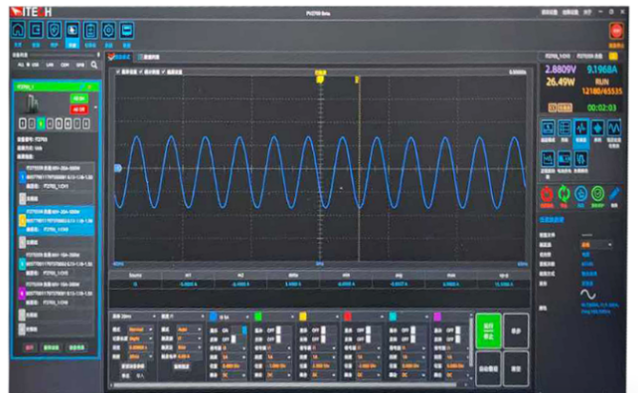Open the Normal mode dropdown
Image resolution: width=638 pixels, height=393 pixels.
(141, 329)
